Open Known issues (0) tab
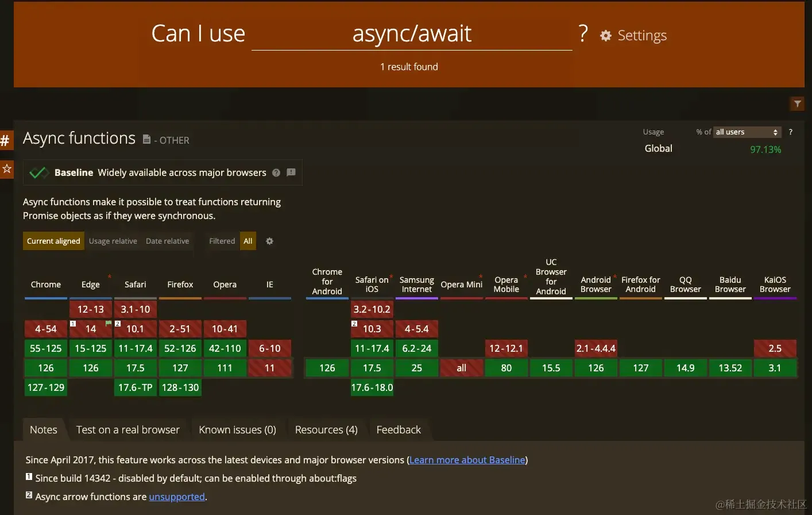812x515 pixels. point(237,430)
